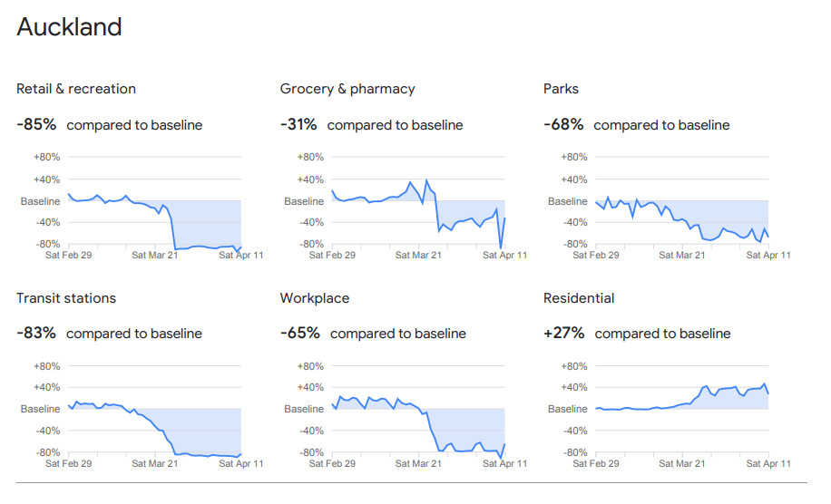Click the Baseline axis label on Workplace chart
This screenshot has width=831, height=504.
(x=303, y=410)
